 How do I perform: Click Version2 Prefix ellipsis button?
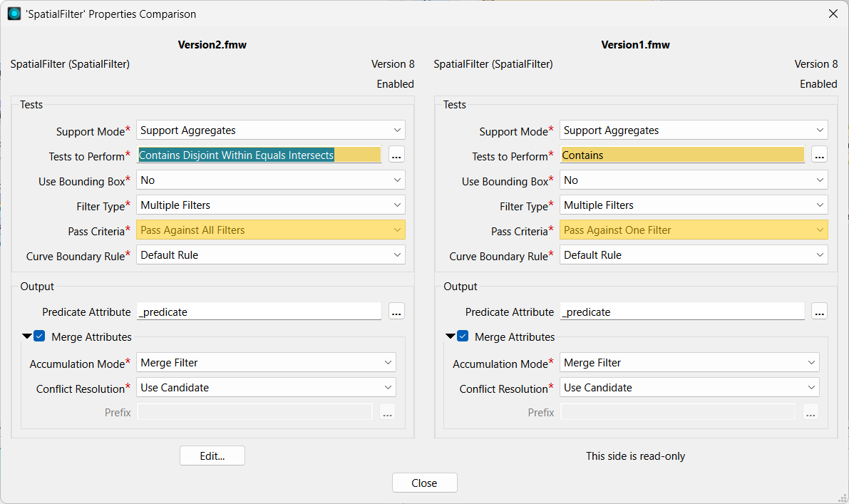(x=387, y=412)
